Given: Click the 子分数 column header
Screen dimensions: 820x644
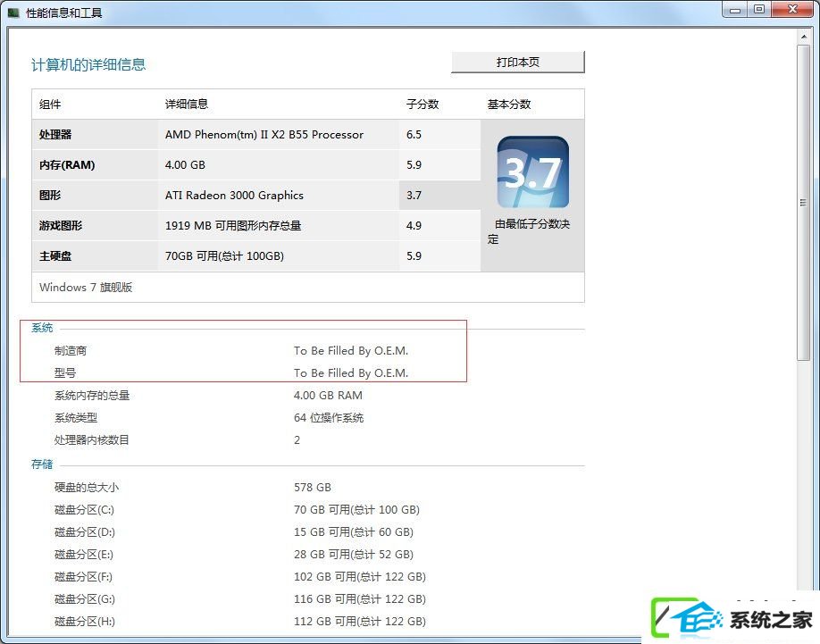Looking at the screenshot, I should (423, 104).
